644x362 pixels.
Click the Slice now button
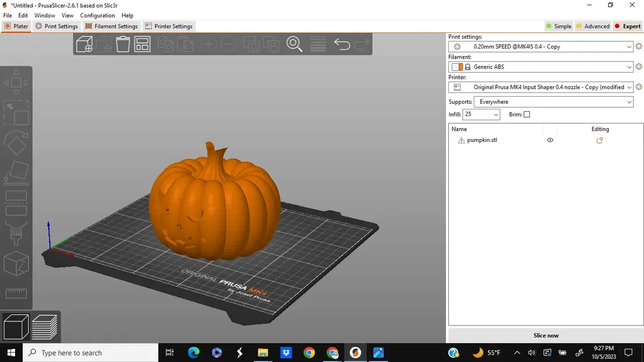(545, 335)
